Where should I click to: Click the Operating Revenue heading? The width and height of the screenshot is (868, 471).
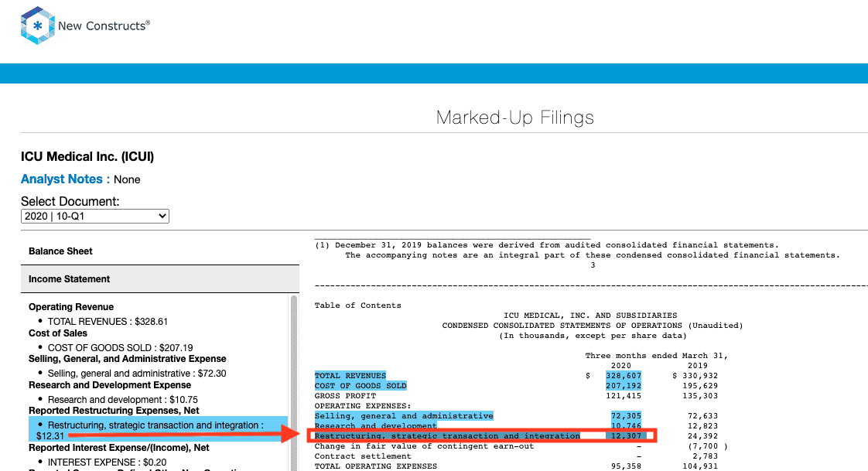[71, 306]
